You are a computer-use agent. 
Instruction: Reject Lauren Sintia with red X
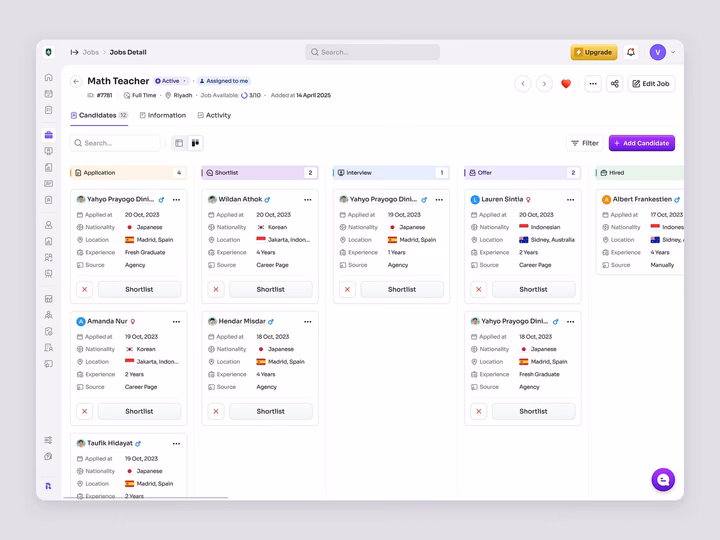click(478, 289)
